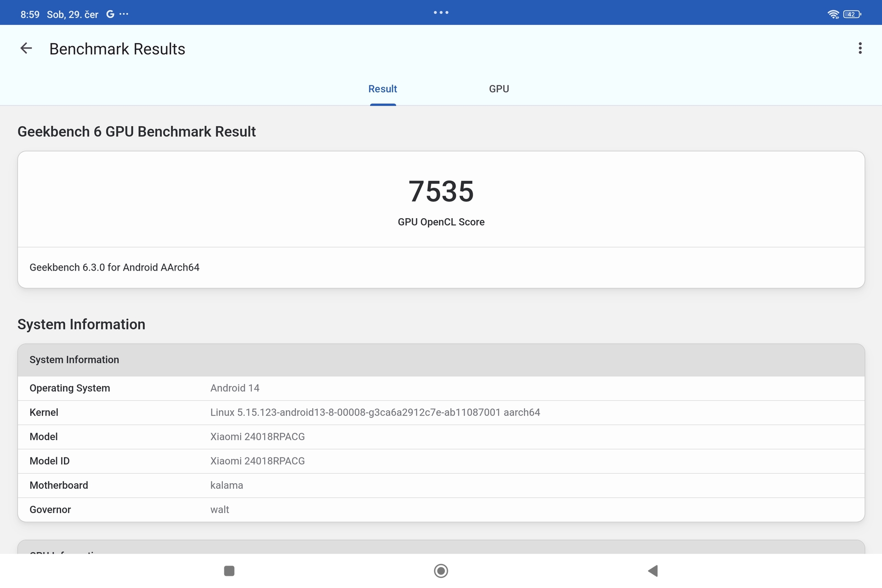
Task: Tap the center three-dot window handle
Action: point(441,12)
